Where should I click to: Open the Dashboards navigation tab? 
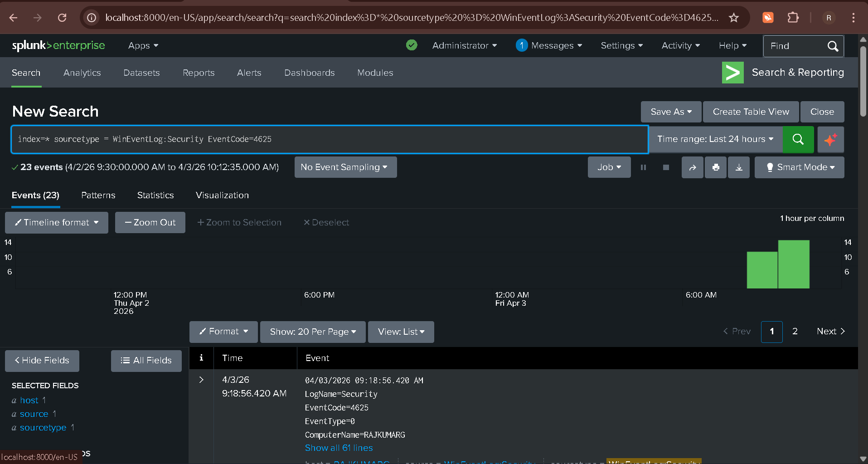(x=309, y=73)
